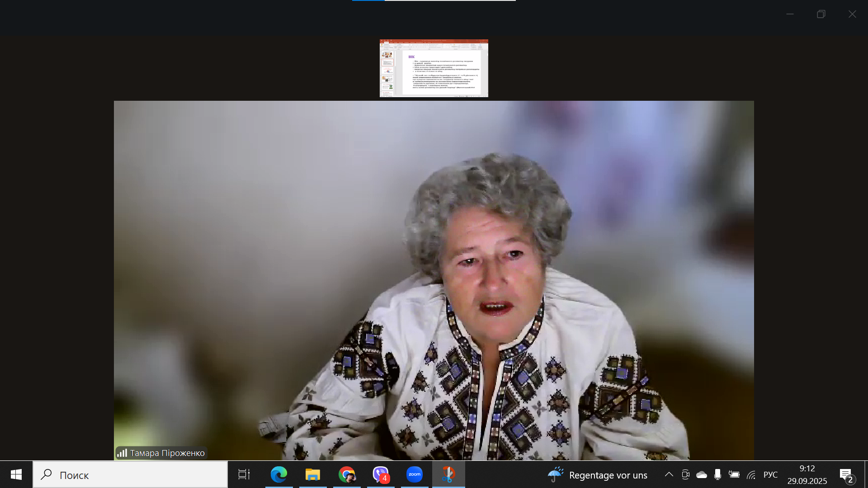Open File Explorer from the taskbar
The width and height of the screenshot is (868, 488).
click(312, 474)
